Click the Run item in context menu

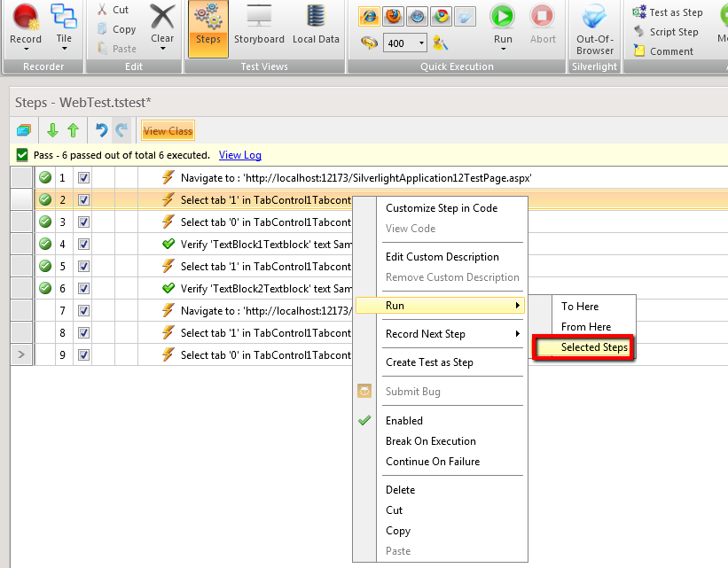click(440, 306)
